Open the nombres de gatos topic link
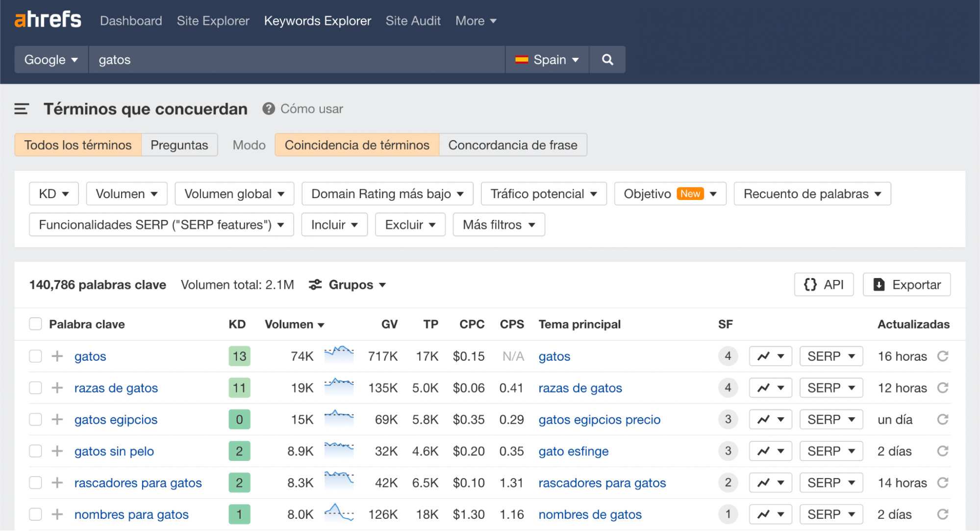 coord(590,514)
